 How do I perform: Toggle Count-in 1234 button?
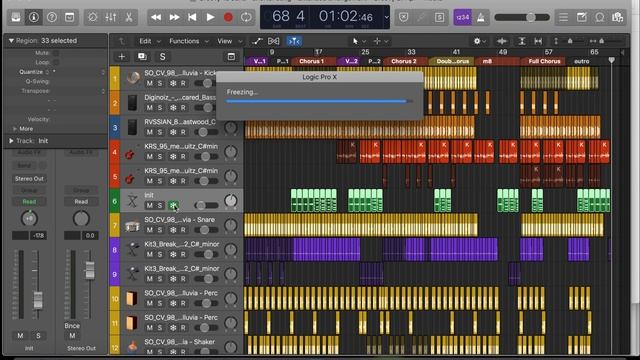[462, 17]
